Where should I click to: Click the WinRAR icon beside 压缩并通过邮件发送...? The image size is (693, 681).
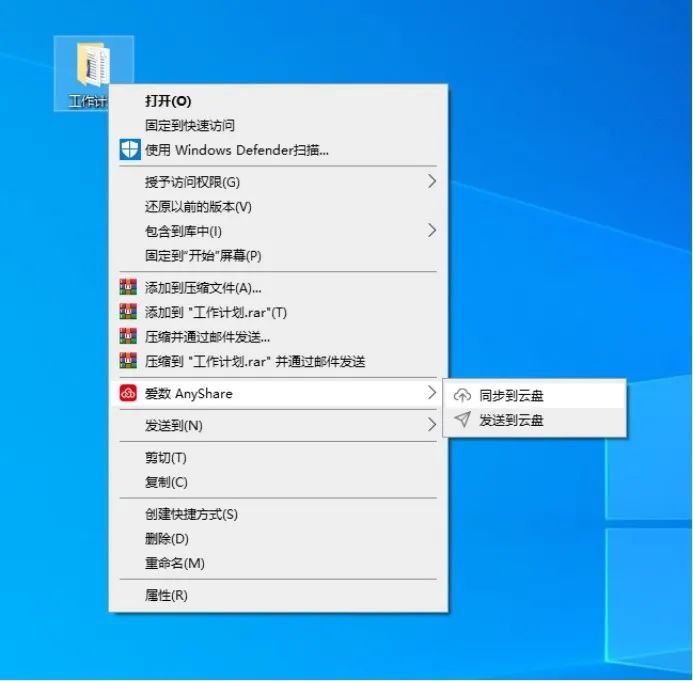click(128, 336)
